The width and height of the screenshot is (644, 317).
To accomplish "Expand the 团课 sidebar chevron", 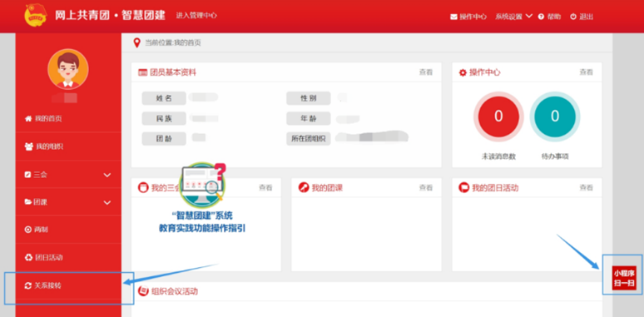I will pos(107,202).
